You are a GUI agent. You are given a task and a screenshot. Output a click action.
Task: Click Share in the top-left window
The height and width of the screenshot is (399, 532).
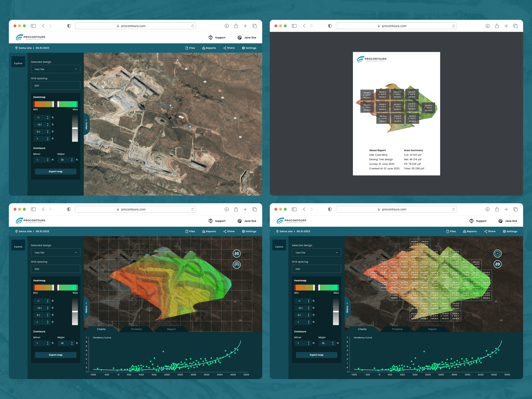[x=229, y=48]
